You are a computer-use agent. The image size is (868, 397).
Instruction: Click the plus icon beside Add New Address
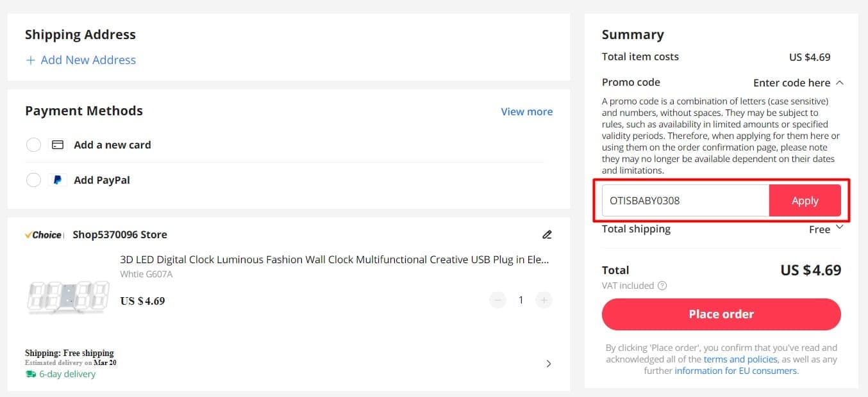(30, 60)
